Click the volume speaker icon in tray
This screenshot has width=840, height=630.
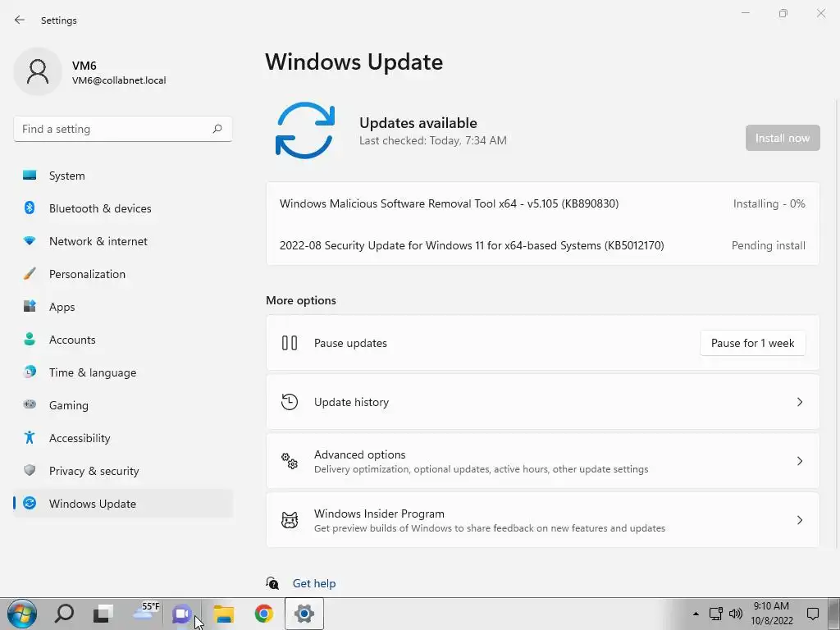point(736,614)
